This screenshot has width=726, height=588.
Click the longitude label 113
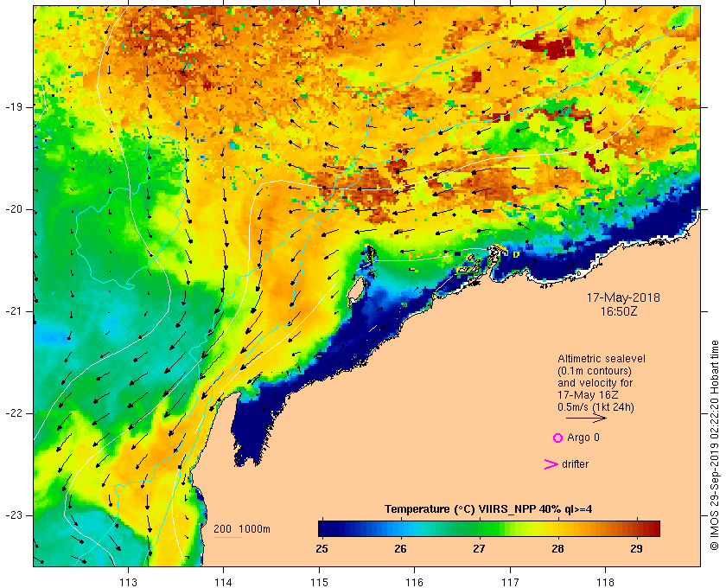click(128, 581)
